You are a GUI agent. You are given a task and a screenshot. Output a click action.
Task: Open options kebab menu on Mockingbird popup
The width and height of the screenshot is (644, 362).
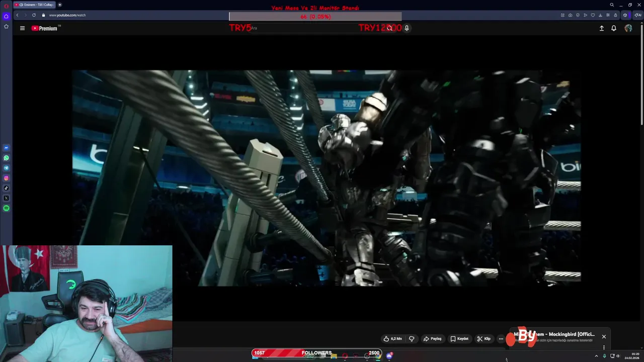tap(604, 347)
